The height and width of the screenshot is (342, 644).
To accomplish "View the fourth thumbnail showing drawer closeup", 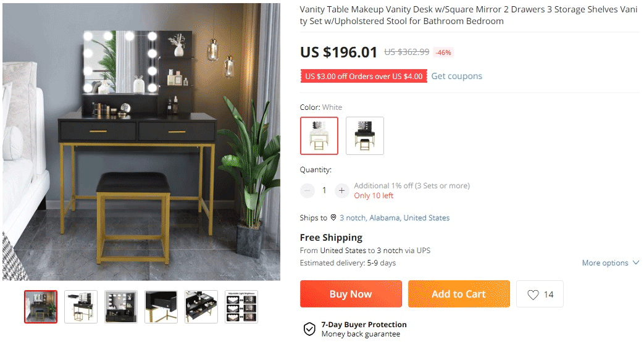I will (161, 307).
